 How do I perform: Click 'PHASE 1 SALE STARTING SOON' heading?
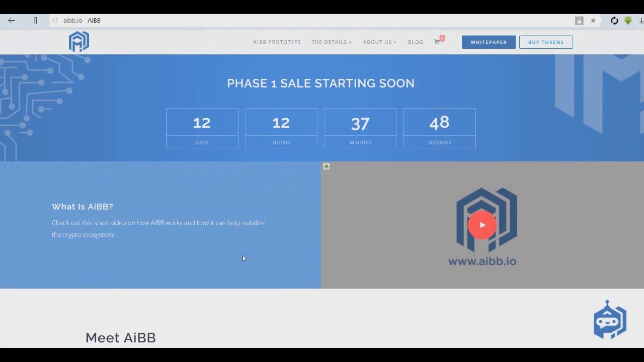tap(321, 83)
